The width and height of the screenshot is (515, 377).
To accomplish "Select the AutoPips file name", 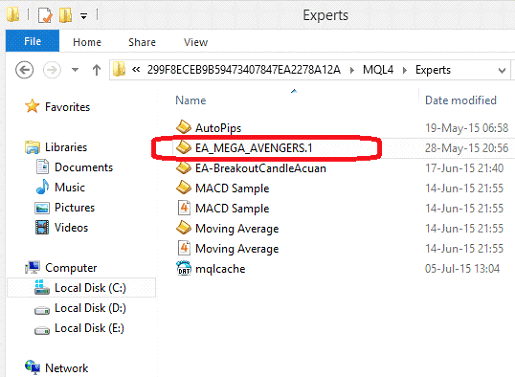I will tap(218, 128).
